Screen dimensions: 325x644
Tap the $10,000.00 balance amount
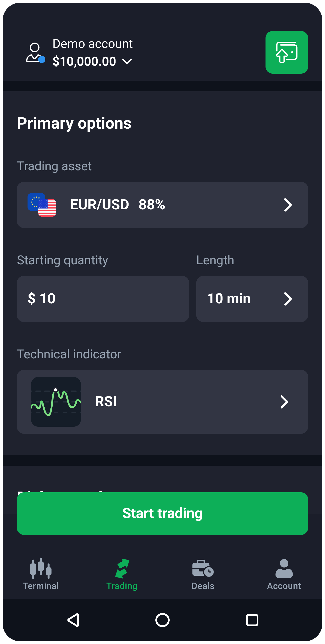(84, 61)
